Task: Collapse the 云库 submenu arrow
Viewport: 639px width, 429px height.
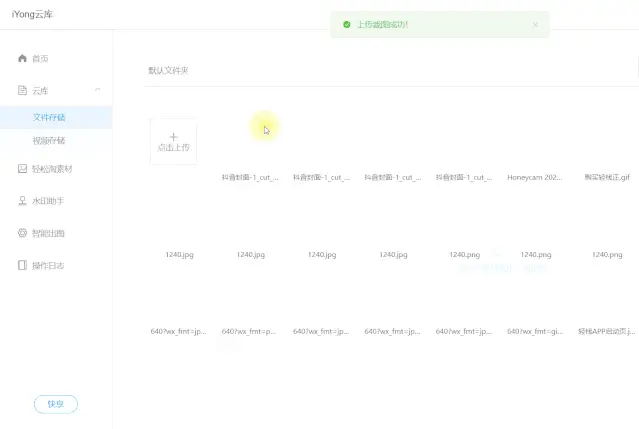Action: tap(97, 91)
